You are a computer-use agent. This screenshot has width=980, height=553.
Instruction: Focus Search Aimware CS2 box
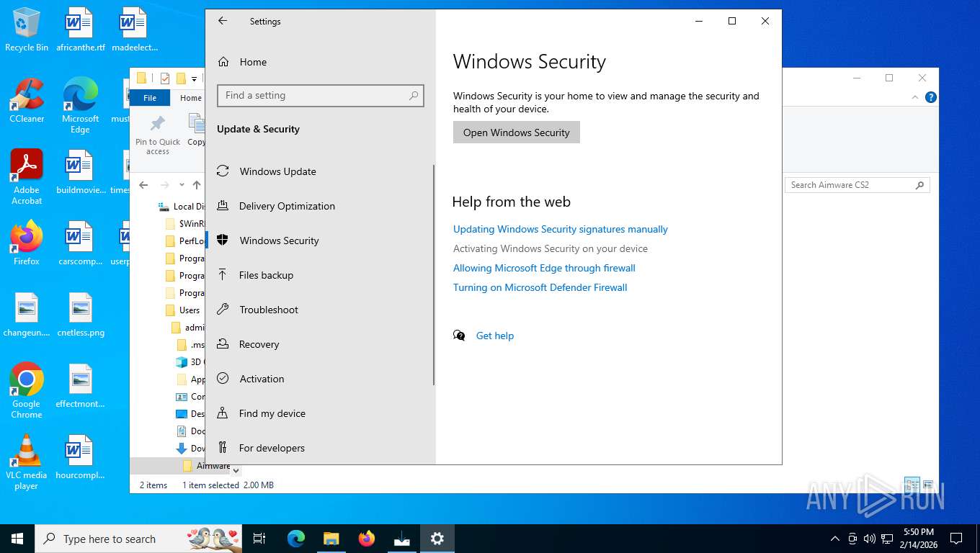[857, 185]
